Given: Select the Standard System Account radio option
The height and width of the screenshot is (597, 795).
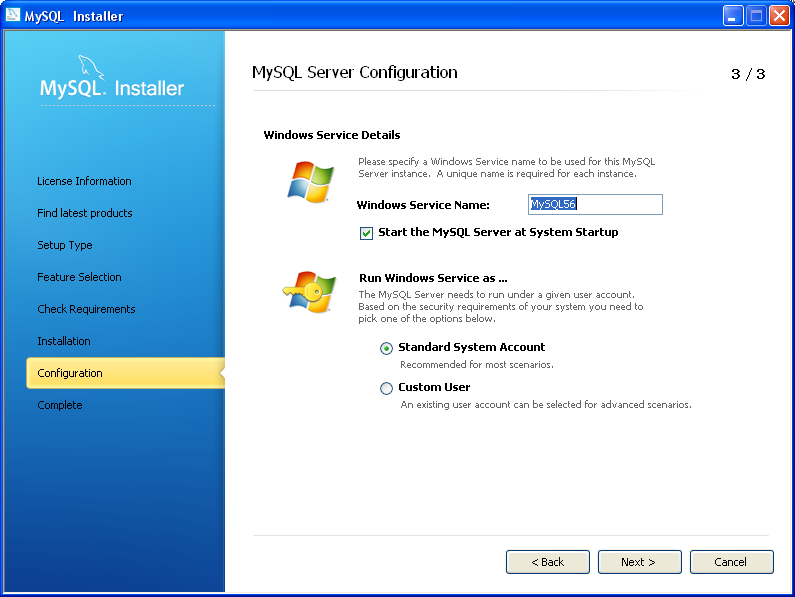Looking at the screenshot, I should point(386,348).
